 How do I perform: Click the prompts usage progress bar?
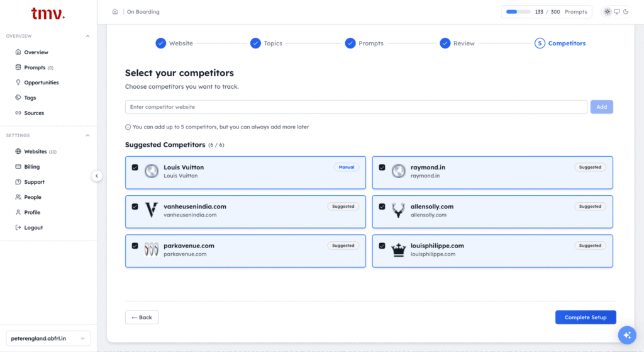click(518, 12)
